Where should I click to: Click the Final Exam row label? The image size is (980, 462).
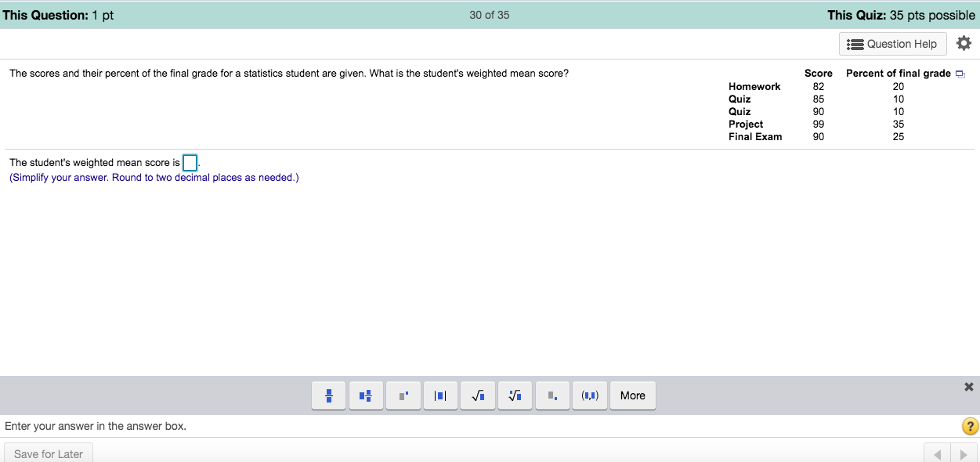click(755, 137)
